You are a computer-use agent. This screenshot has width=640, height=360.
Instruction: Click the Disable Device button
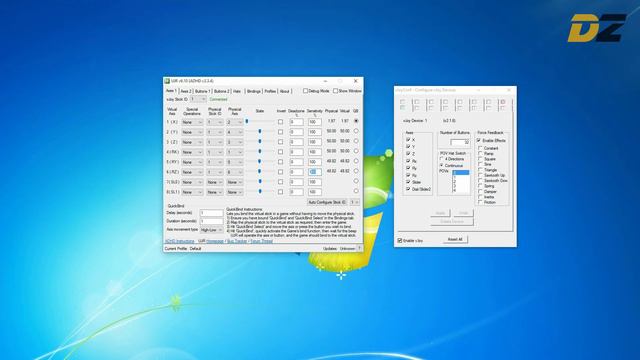click(x=451, y=221)
